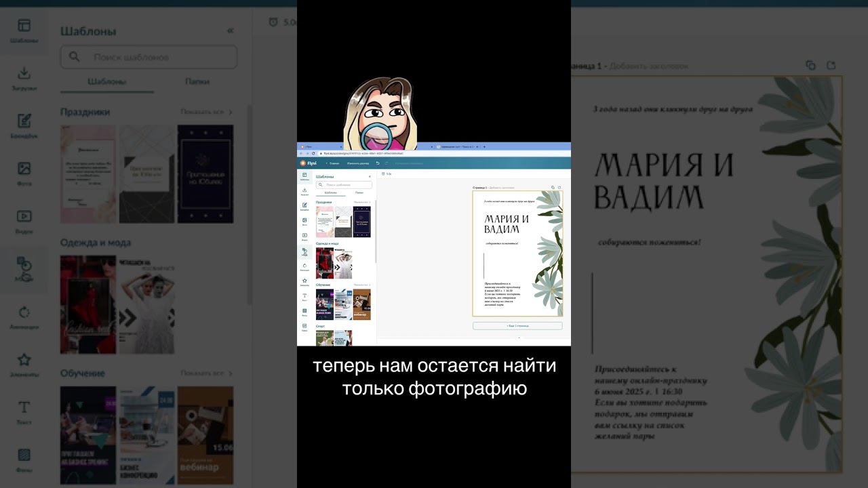Pick dark-blue Приглашение на Юбилей template in dimmed backdrop
Viewport: 868px width, 488px height.
pos(205,174)
